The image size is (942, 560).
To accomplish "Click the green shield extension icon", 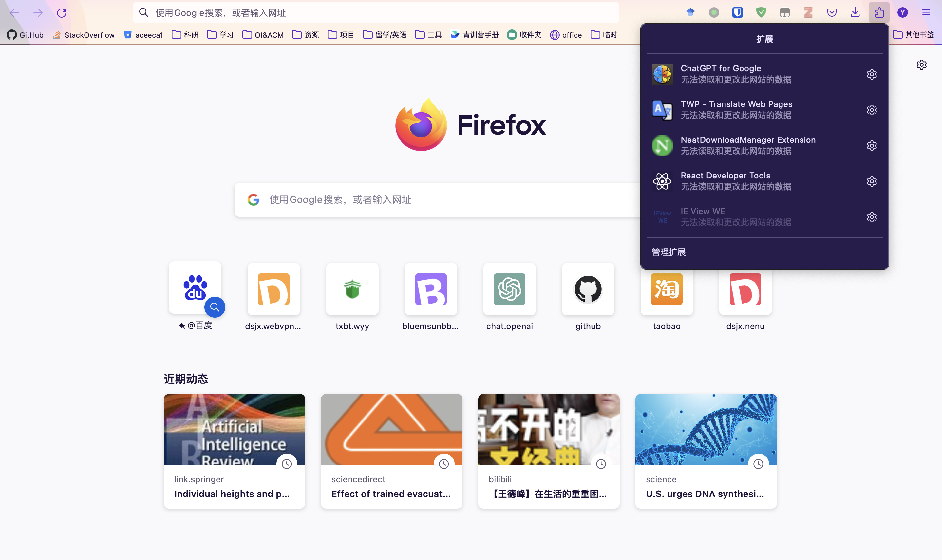I will click(761, 13).
